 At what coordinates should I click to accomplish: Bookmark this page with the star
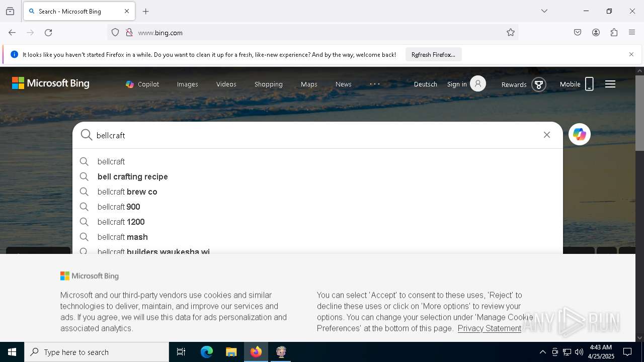pos(511,33)
